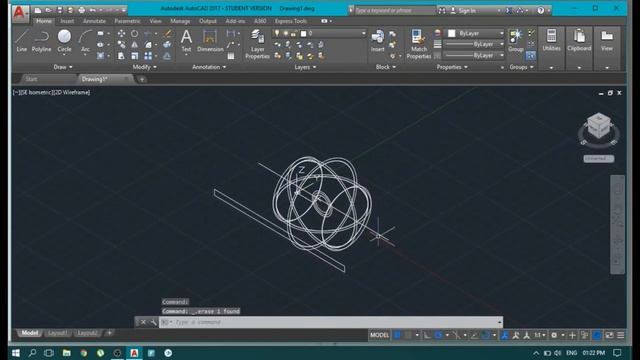Open the Express Tools ribbon tab
The height and width of the screenshot is (360, 640).
click(291, 21)
